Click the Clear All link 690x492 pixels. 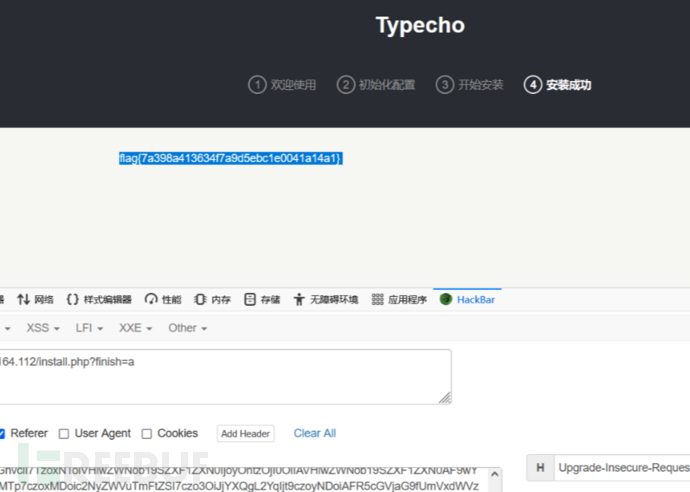pos(314,433)
